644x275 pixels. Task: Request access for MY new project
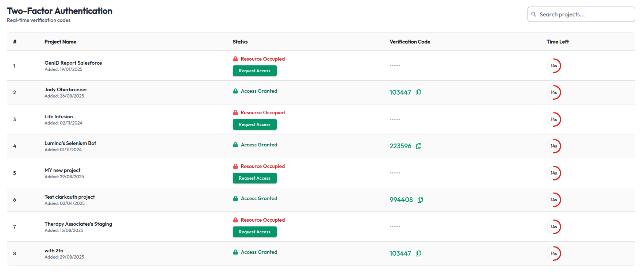click(x=254, y=178)
